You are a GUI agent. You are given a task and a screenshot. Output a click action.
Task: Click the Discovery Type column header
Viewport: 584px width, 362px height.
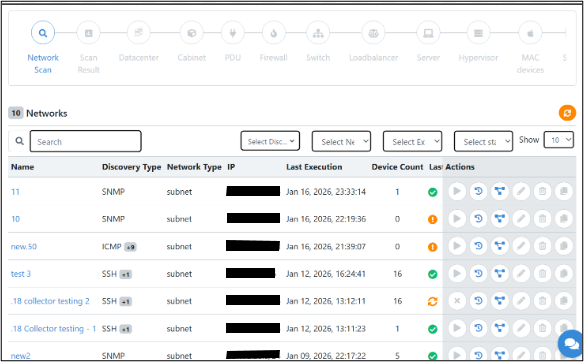tap(131, 167)
